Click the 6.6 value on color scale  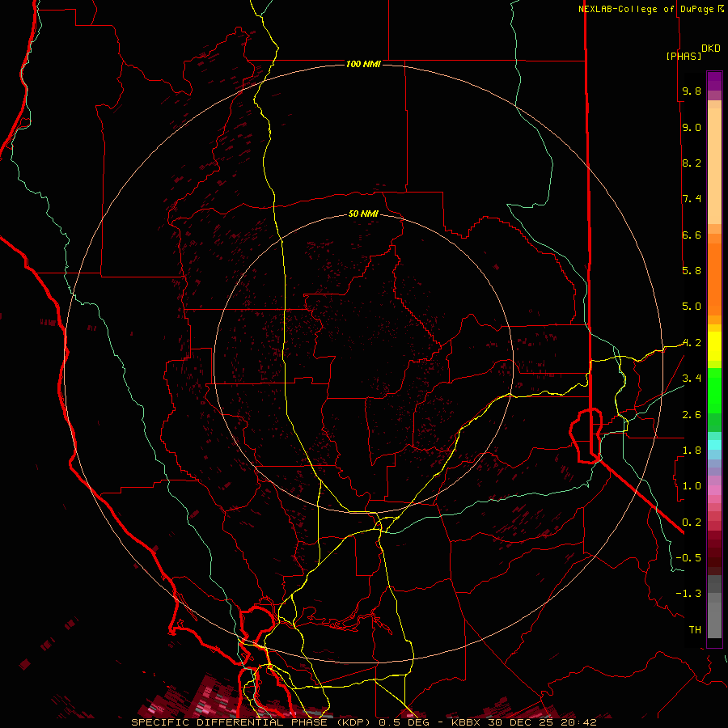tap(692, 235)
